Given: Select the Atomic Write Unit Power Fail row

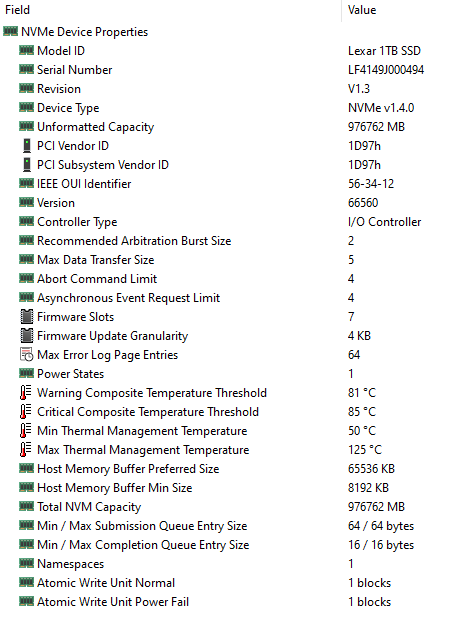Looking at the screenshot, I should click(x=227, y=602).
